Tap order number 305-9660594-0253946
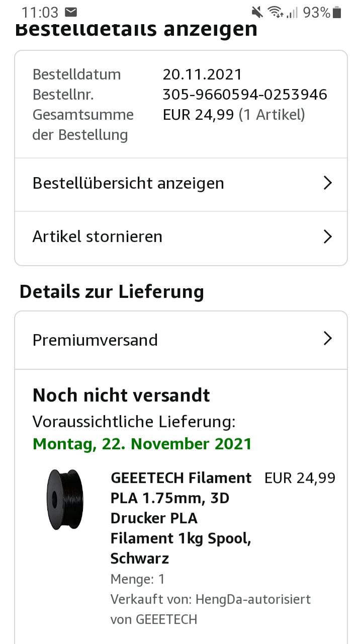Screen dimensions: 362x644 point(244,95)
